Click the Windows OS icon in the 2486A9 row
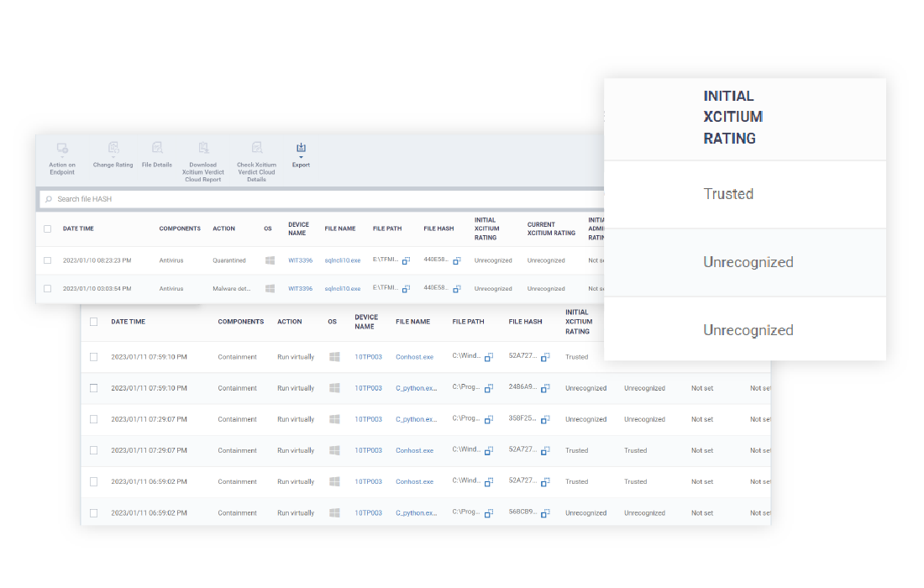Viewport: 924px width, 588px height. pos(334,388)
